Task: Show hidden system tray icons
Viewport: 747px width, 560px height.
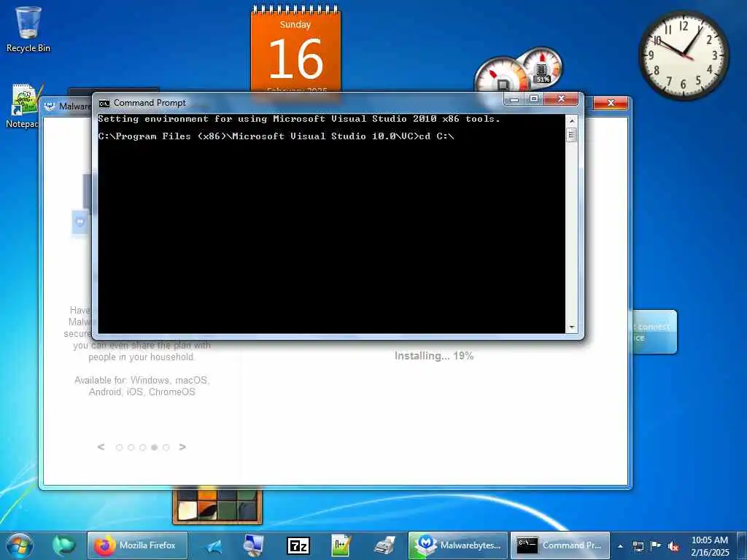Action: point(620,546)
